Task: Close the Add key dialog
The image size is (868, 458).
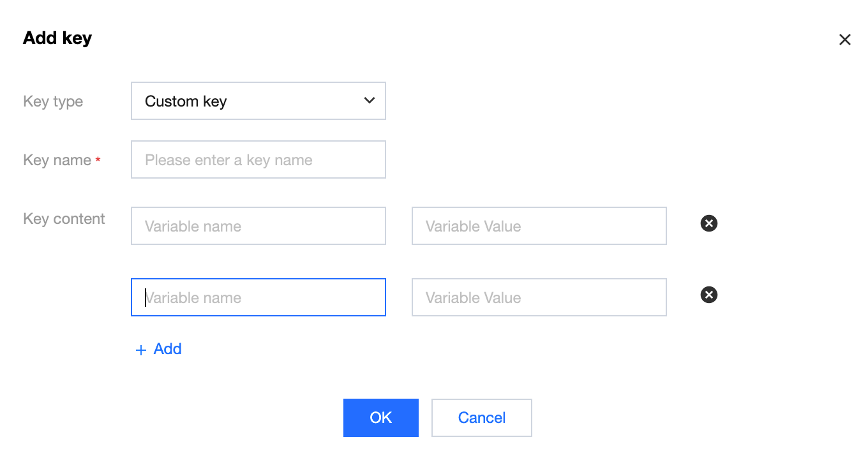Action: pos(845,40)
